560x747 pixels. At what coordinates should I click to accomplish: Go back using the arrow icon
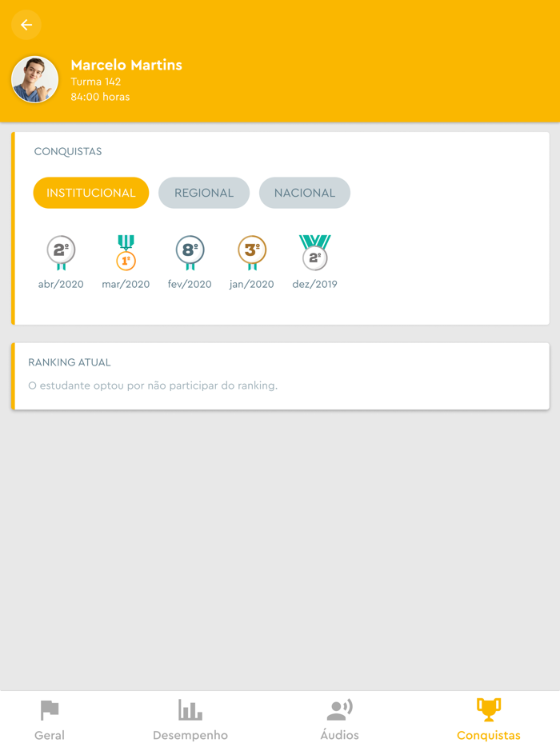click(26, 25)
